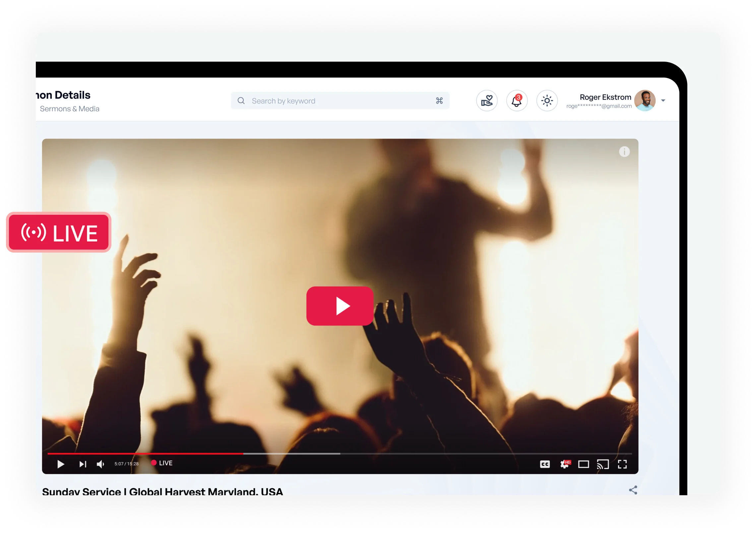Click the info icon on the video

pyautogui.click(x=625, y=151)
